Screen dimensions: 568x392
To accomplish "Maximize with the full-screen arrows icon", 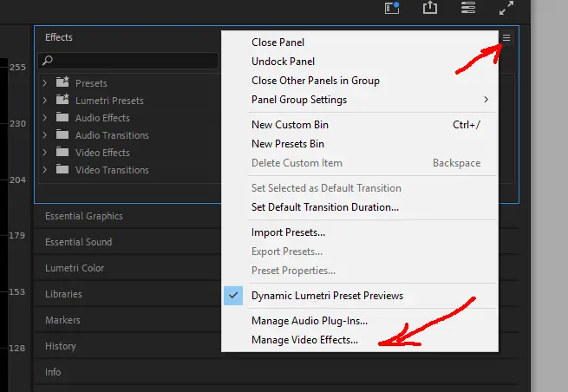I will [x=506, y=8].
